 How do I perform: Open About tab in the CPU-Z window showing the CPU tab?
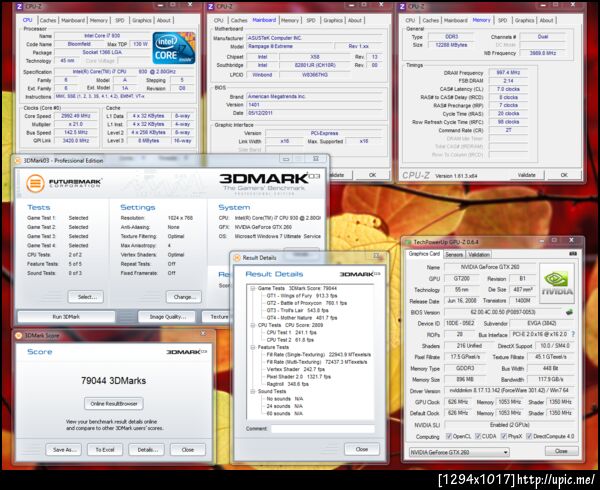(164, 20)
